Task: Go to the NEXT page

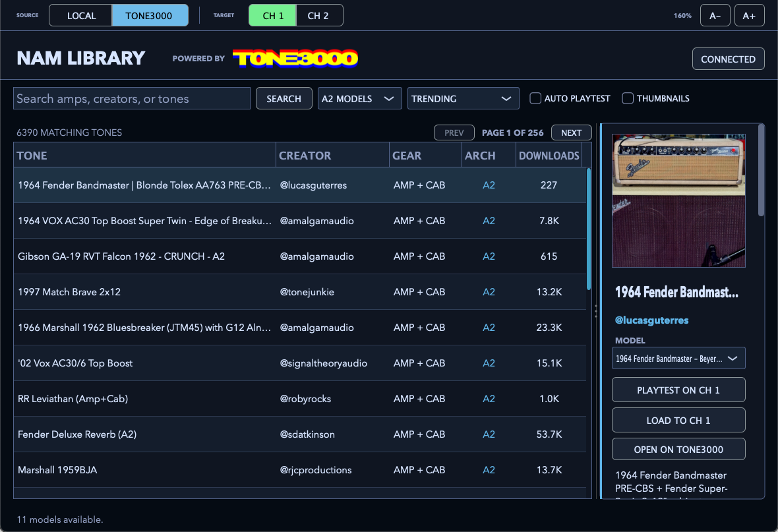Action: pyautogui.click(x=571, y=133)
